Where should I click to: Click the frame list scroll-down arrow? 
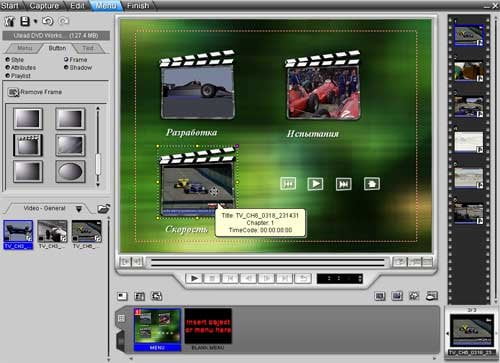(x=98, y=185)
